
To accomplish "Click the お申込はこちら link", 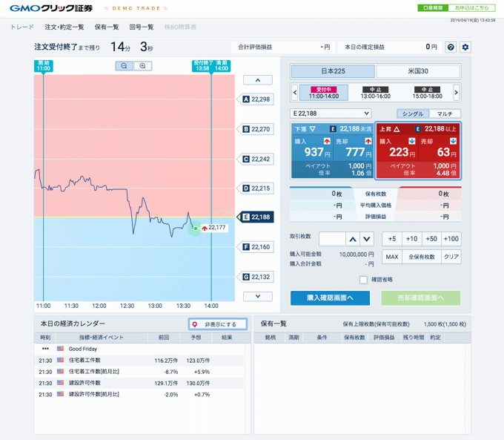I will [471, 7].
